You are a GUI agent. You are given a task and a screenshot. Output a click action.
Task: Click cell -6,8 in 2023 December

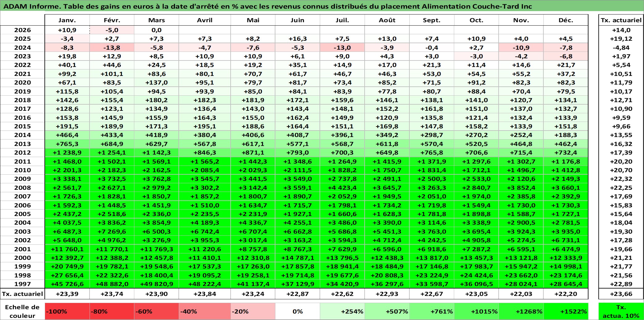pos(566,56)
